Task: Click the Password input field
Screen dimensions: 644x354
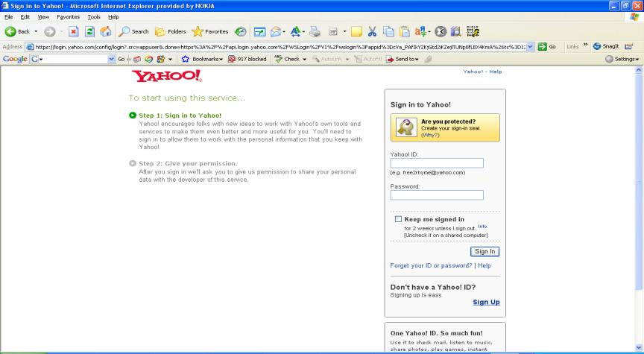Action: [x=437, y=195]
